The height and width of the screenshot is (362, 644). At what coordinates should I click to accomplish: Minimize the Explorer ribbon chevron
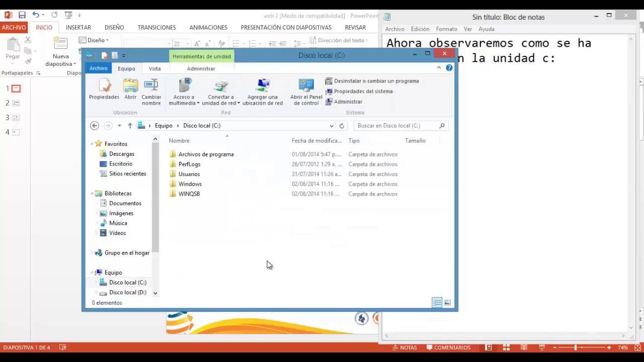tap(439, 68)
